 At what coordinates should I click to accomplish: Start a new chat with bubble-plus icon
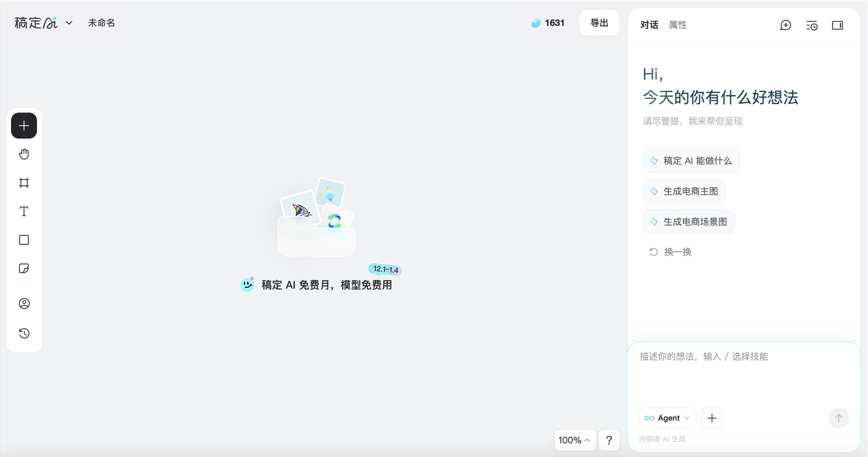(x=785, y=25)
